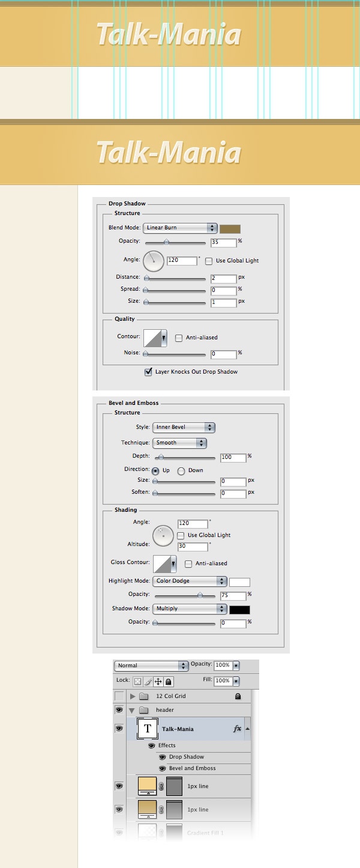Click the white highlight color swatch
The width and height of the screenshot is (360, 868).
239,581
